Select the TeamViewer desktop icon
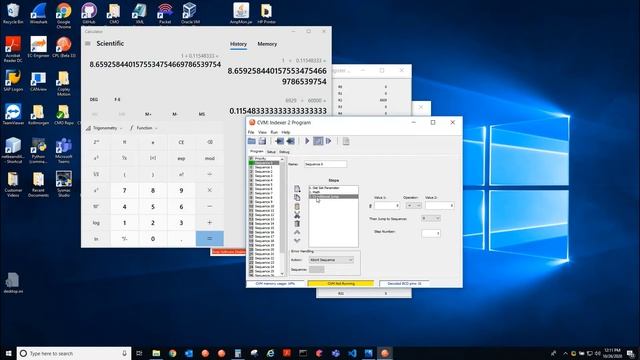640x360 pixels. pos(13,114)
